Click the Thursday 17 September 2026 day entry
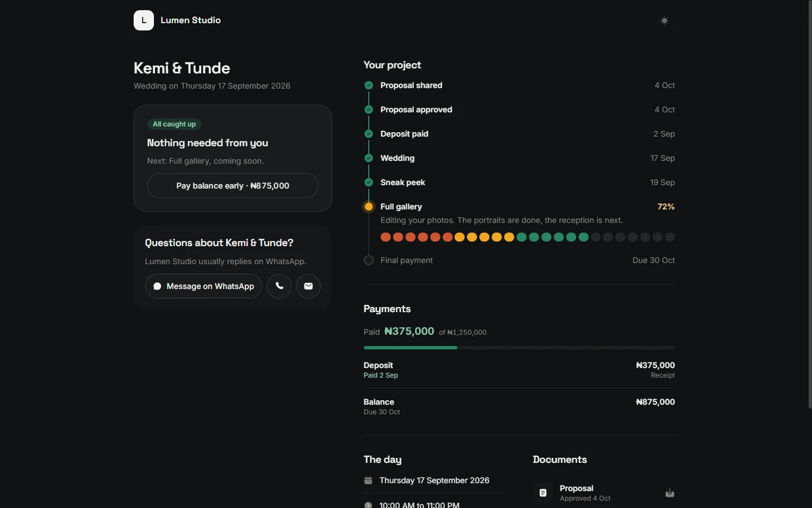 click(434, 480)
